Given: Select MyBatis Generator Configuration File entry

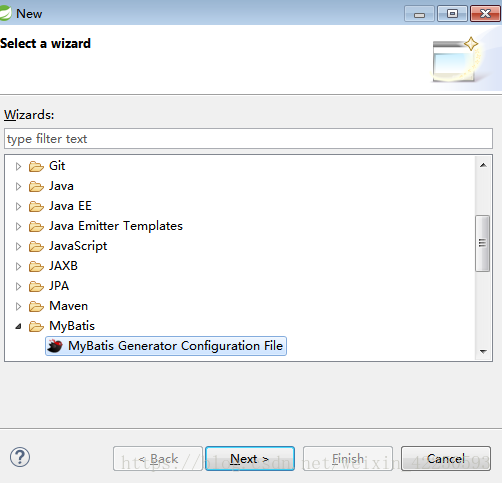Looking at the screenshot, I should [x=166, y=346].
